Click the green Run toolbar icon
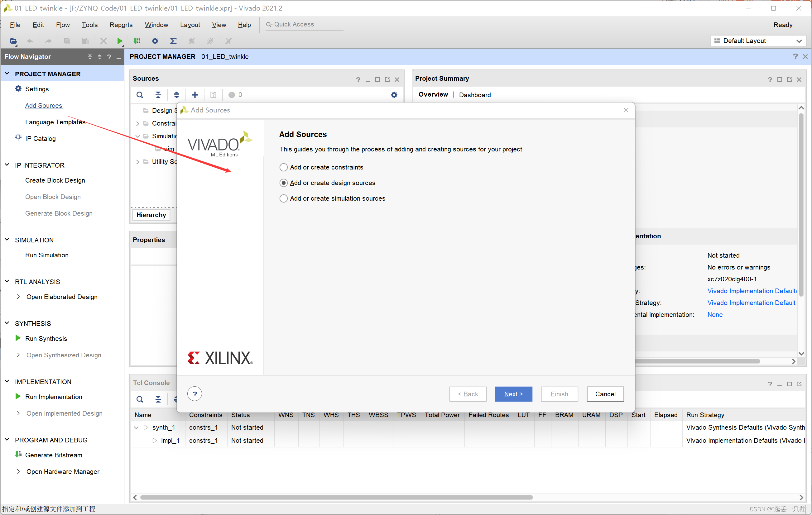Image resolution: width=812 pixels, height=515 pixels. pos(120,41)
